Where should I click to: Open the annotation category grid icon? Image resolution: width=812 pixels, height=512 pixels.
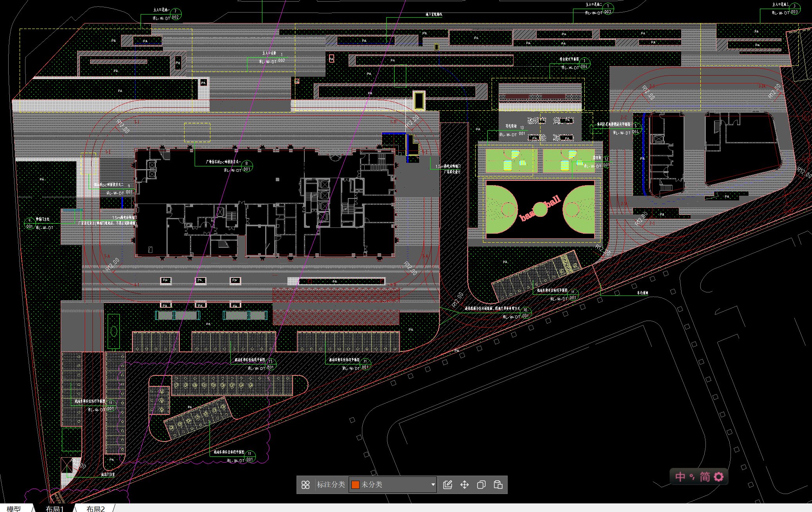[x=306, y=485]
